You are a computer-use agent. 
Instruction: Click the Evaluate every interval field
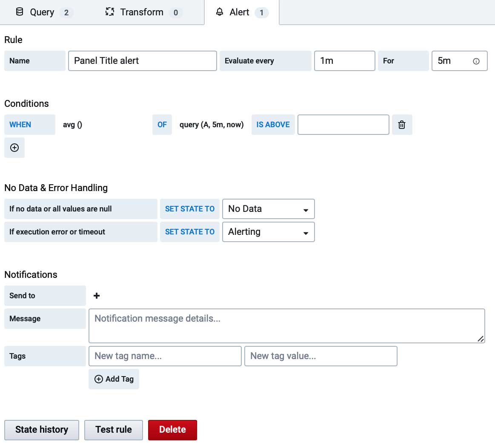344,61
